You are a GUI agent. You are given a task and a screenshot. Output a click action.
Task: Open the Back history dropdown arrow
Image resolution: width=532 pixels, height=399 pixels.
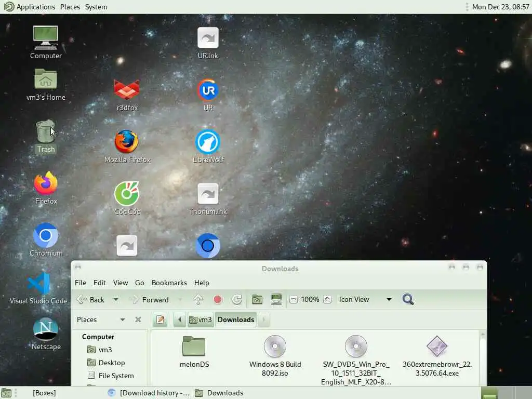point(116,300)
